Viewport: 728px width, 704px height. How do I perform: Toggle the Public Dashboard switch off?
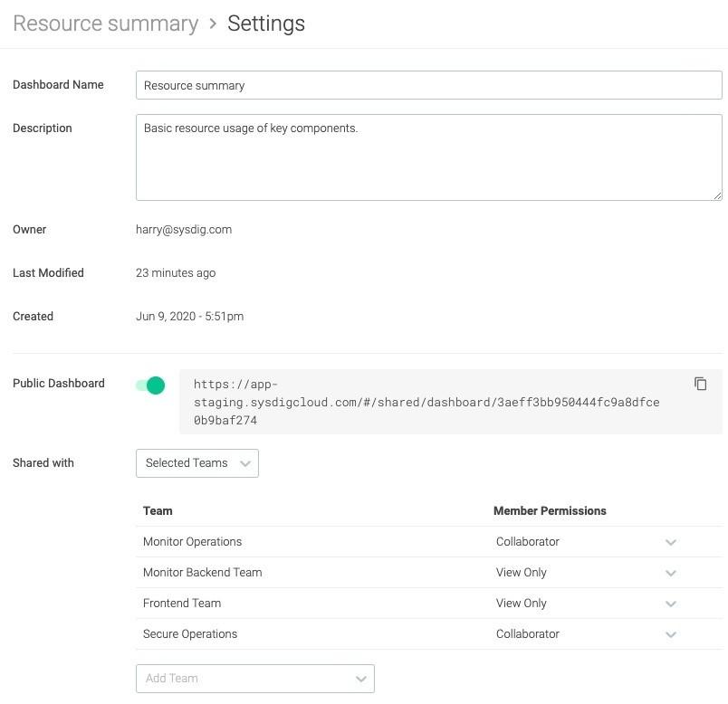click(x=150, y=385)
